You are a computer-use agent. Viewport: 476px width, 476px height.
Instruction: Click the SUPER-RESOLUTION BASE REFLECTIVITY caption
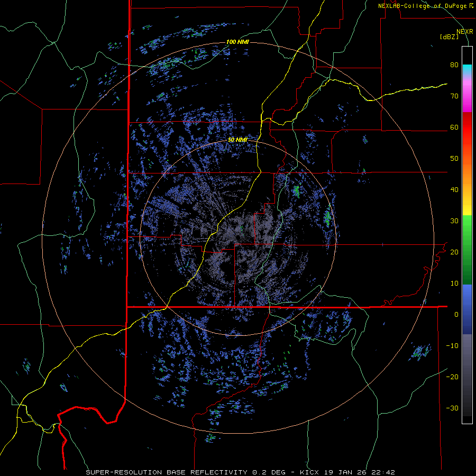168,472
